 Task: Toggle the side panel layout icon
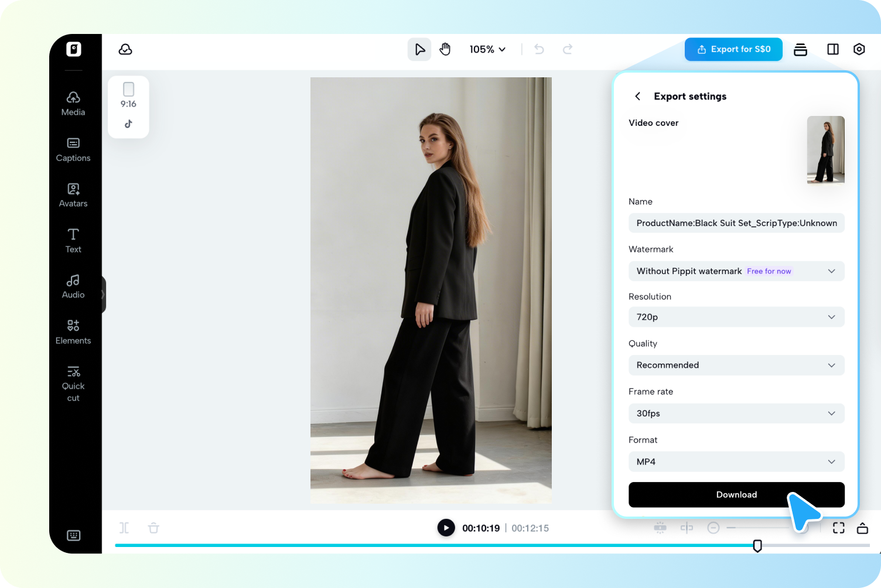click(x=833, y=49)
